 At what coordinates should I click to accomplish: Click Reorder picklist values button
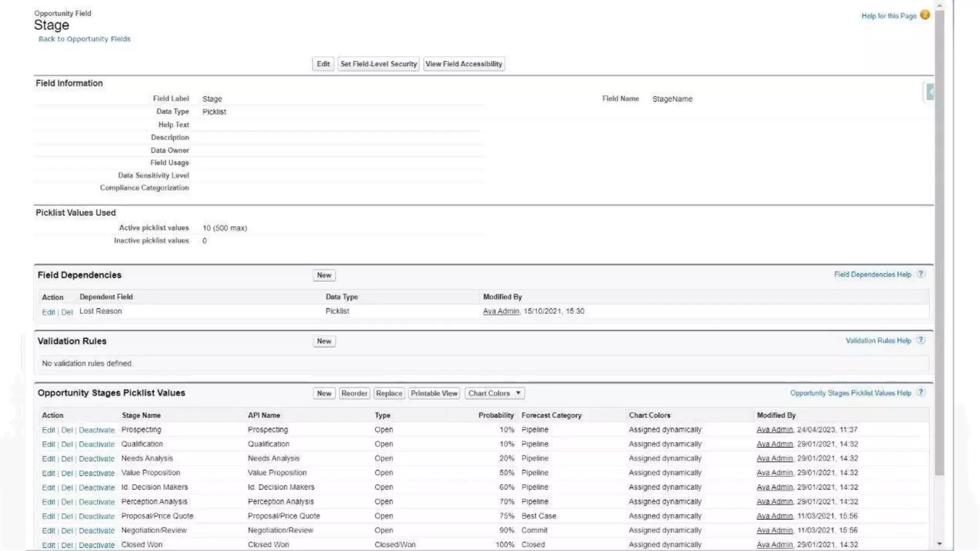[x=354, y=393]
